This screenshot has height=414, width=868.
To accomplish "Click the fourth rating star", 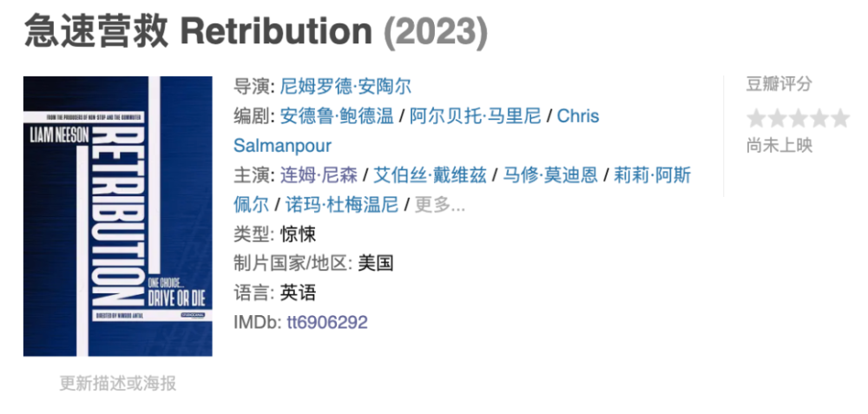I will [819, 118].
